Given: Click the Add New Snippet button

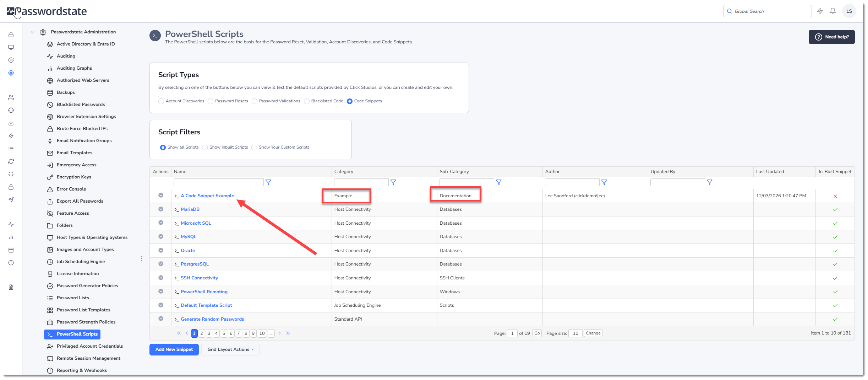Looking at the screenshot, I should pyautogui.click(x=174, y=349).
